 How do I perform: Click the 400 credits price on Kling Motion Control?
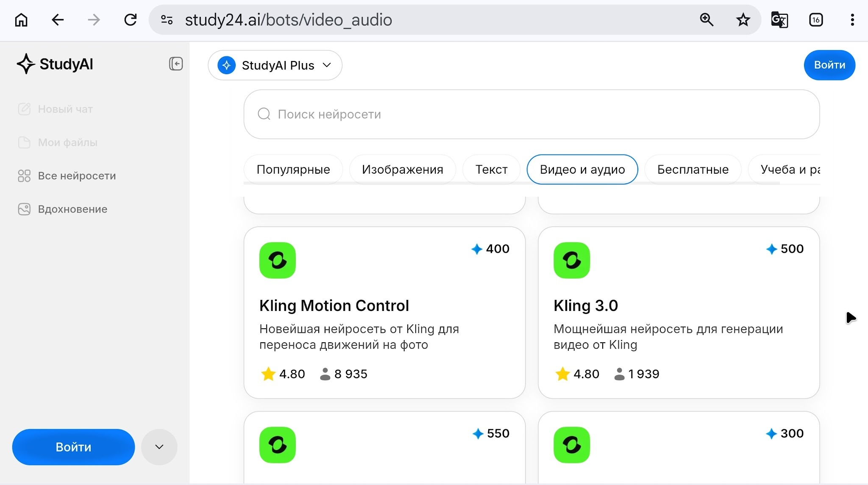[x=490, y=249]
